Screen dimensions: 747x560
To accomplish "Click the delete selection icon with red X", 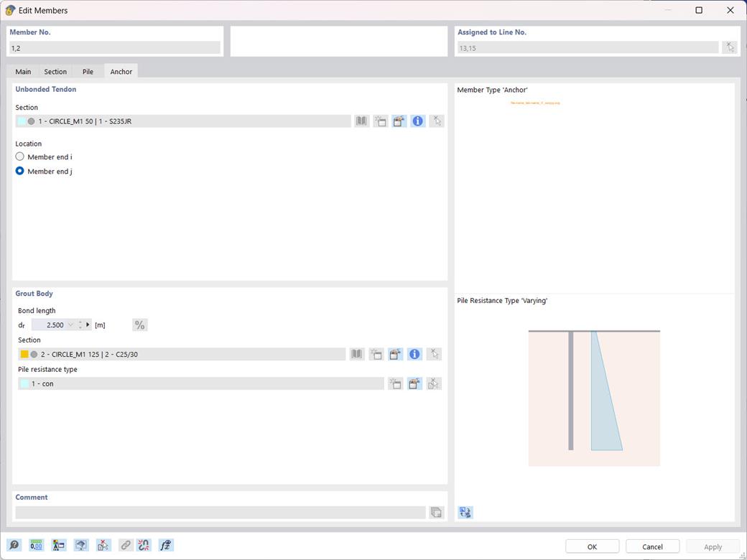I will 103,545.
